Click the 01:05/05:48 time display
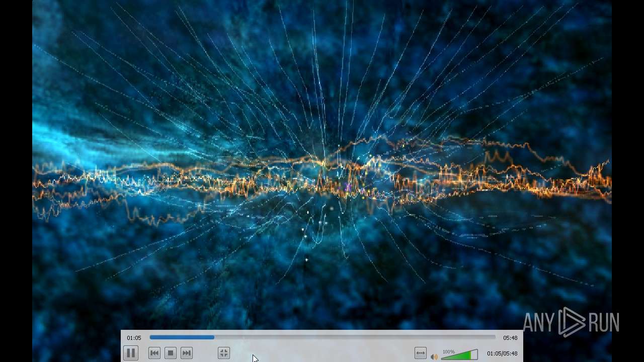Screen dimensions: 644x362 502,353
